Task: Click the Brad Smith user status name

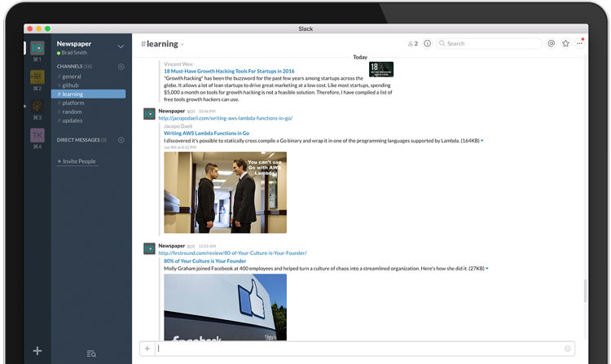Action: 74,53
